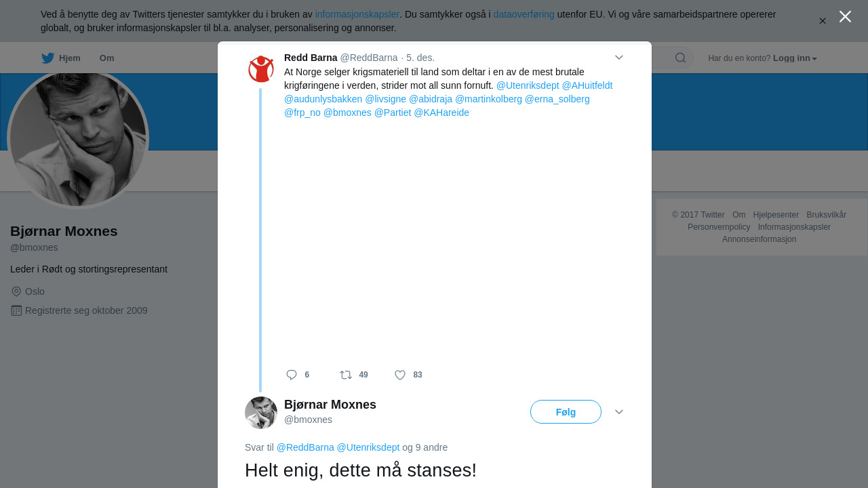Click the @Utenriksdept mention in reply line
868x488 pixels.
[x=368, y=447]
